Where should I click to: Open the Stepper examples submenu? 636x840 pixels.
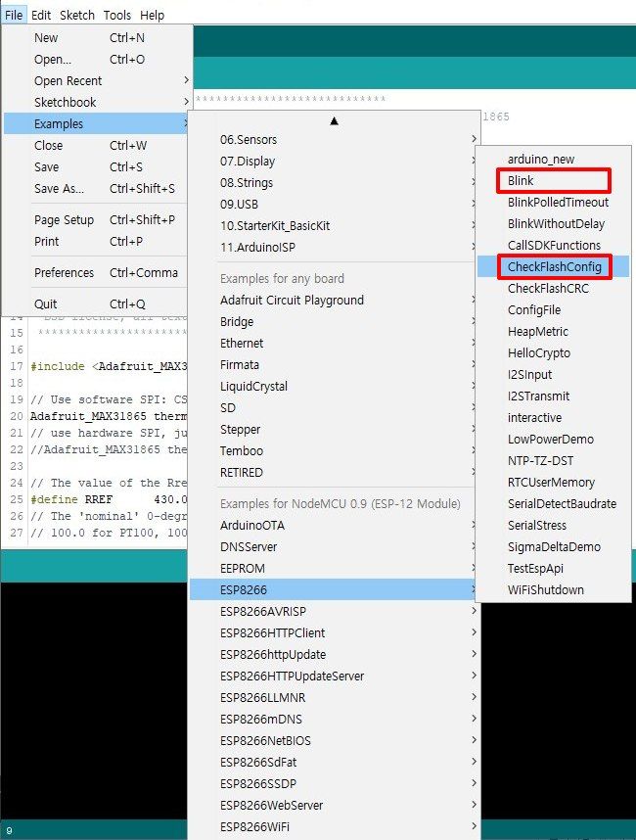coord(334,429)
